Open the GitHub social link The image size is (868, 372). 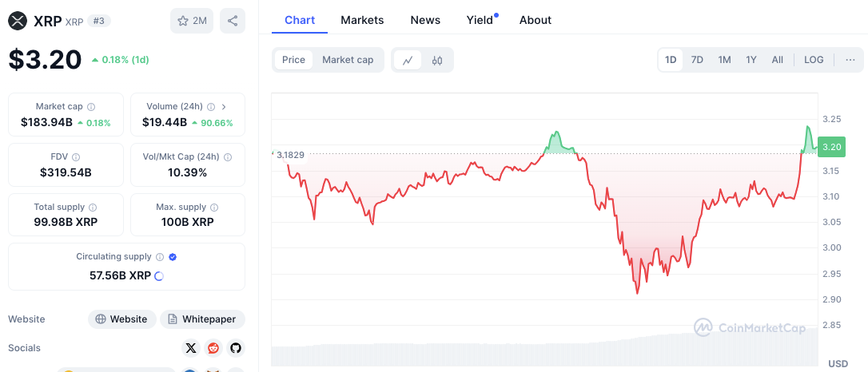point(235,348)
